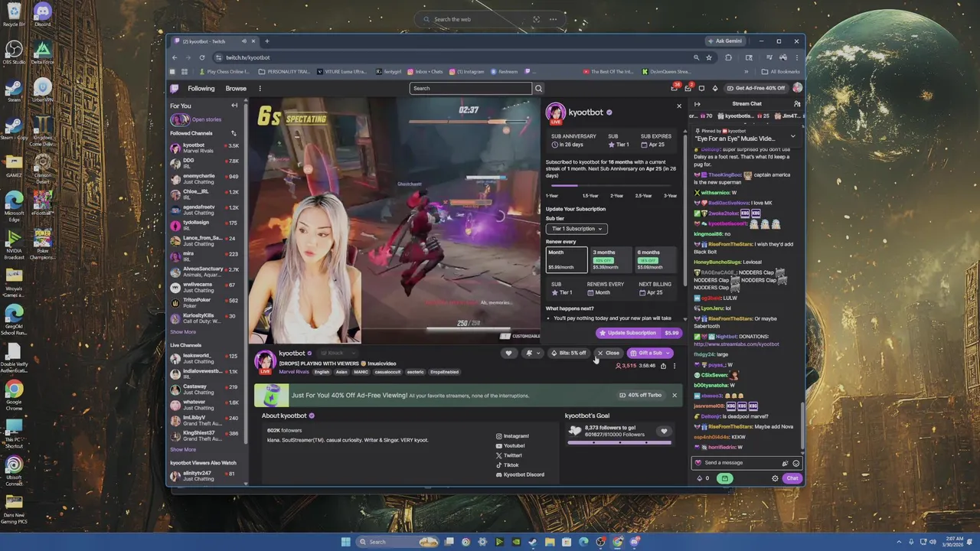980x551 pixels.
Task: Open the Following tab in Twitch nav
Action: (x=201, y=88)
